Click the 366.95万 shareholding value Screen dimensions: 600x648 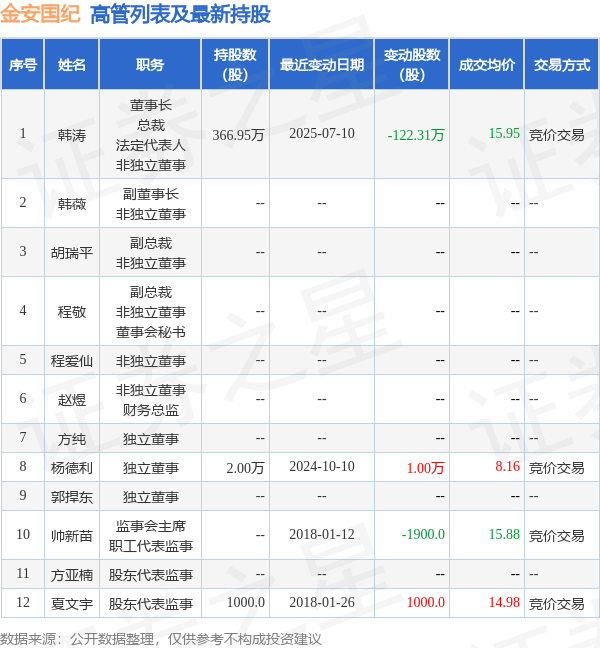click(x=238, y=135)
